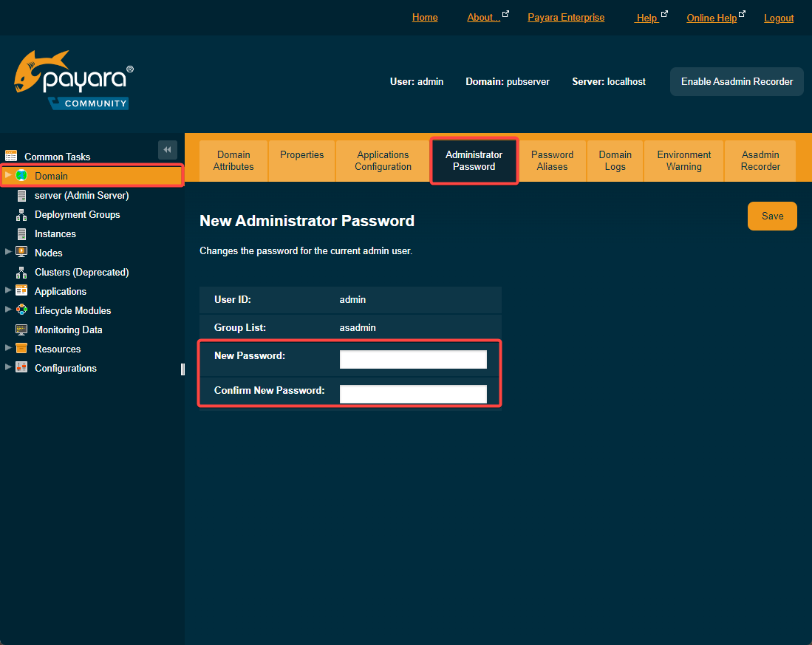The height and width of the screenshot is (645, 812).
Task: Click the Instances server icon
Action: [x=21, y=233]
